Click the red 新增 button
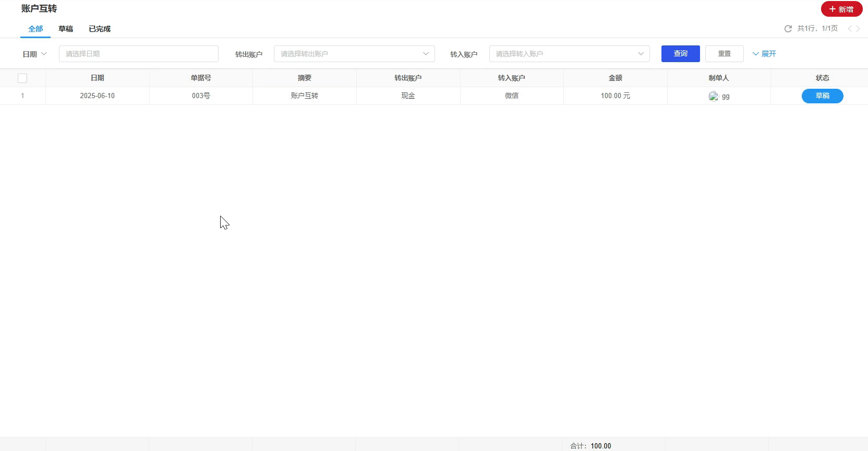The image size is (868, 451). click(x=841, y=9)
